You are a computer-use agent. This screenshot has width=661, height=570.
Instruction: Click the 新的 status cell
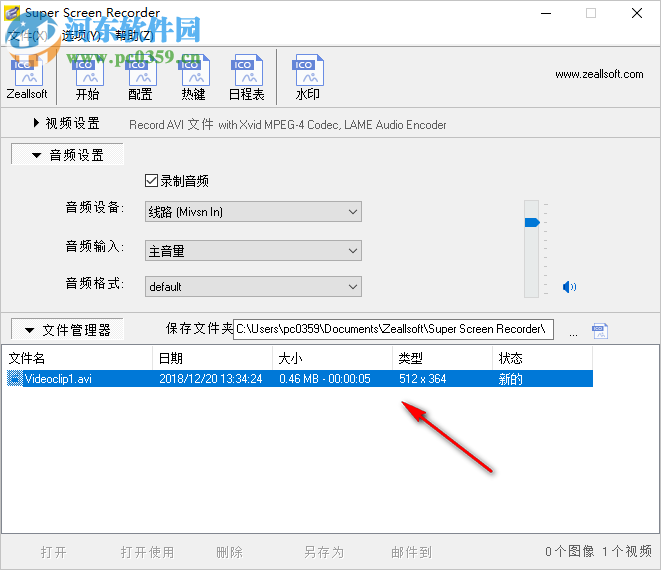click(511, 379)
